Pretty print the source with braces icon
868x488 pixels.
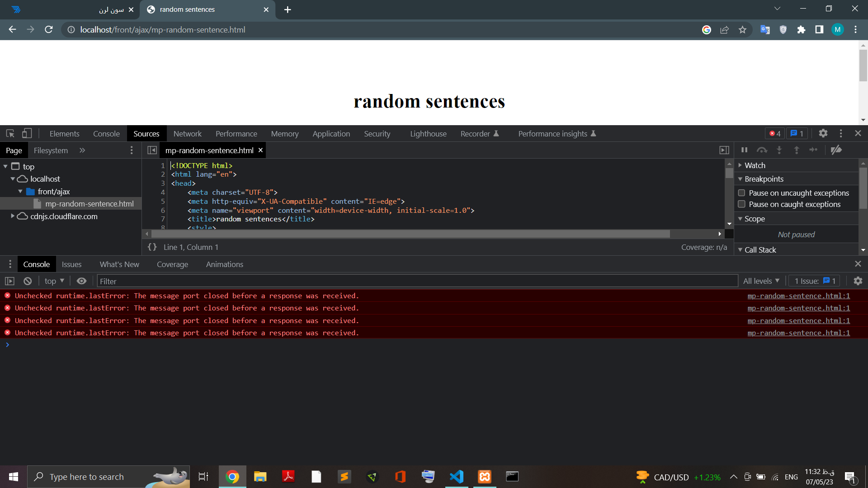pyautogui.click(x=152, y=247)
